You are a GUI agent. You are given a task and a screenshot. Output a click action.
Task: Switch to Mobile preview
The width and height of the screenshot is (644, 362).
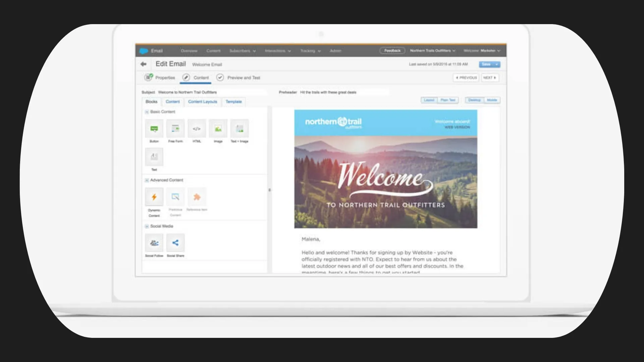492,100
